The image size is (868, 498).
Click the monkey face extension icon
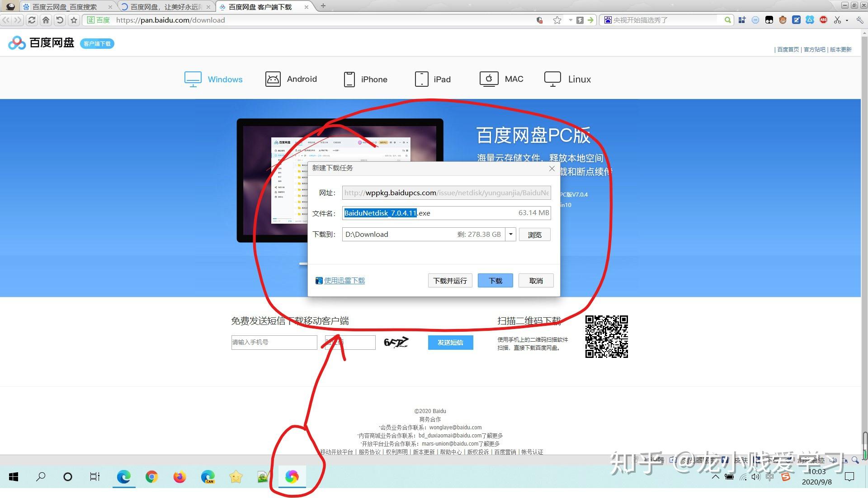(x=783, y=20)
